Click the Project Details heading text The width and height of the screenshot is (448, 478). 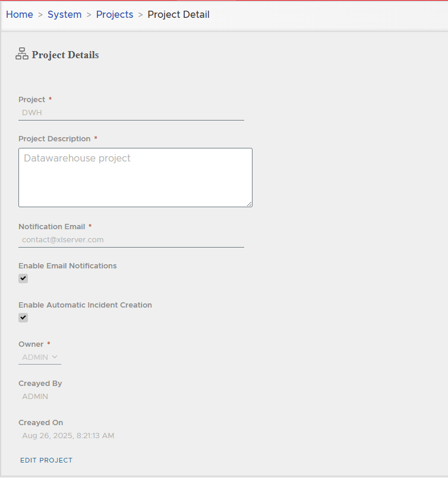[x=65, y=55]
